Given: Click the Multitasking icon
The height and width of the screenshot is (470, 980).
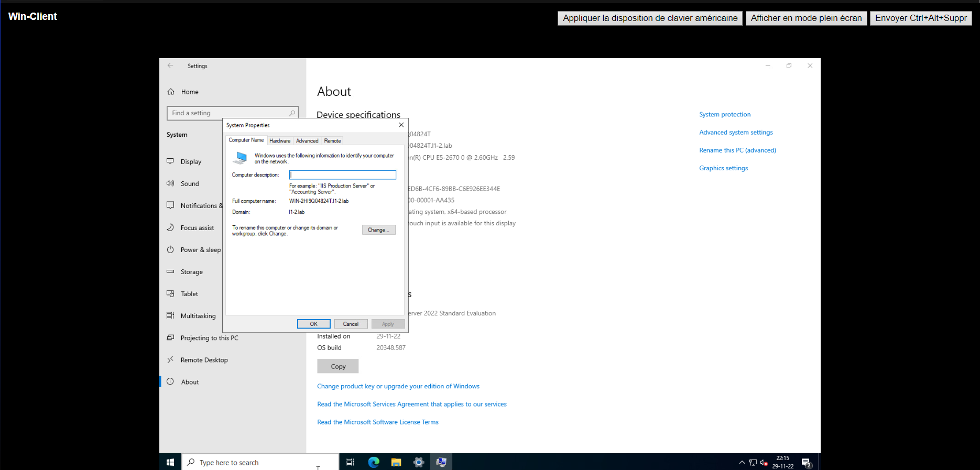Looking at the screenshot, I should point(170,315).
